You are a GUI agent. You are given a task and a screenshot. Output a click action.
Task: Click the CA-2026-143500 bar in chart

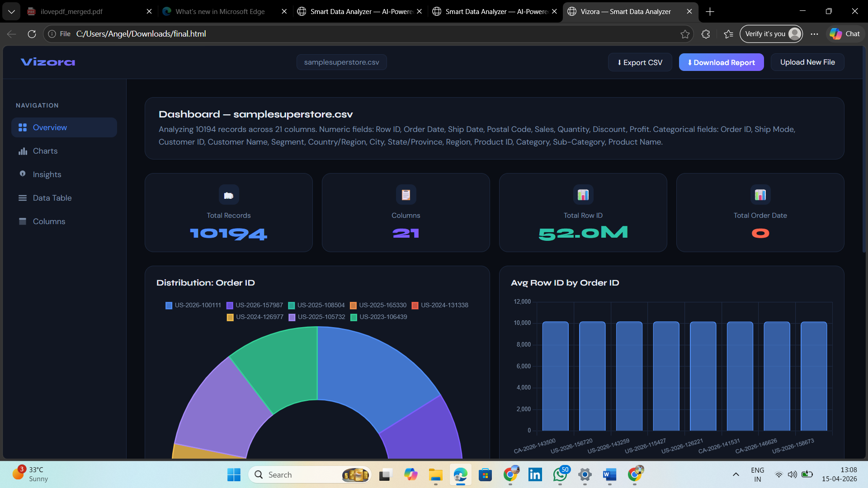(x=555, y=376)
